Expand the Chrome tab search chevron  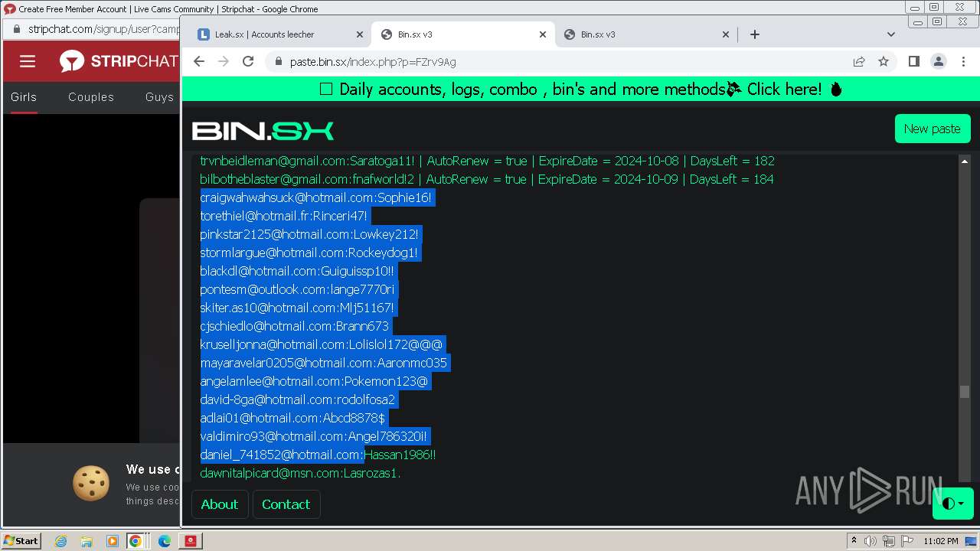890,34
